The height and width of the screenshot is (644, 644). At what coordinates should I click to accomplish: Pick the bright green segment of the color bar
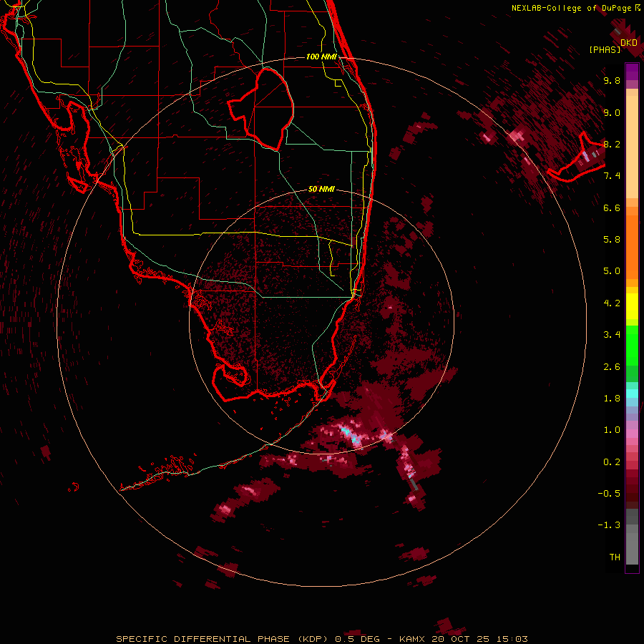[632, 345]
